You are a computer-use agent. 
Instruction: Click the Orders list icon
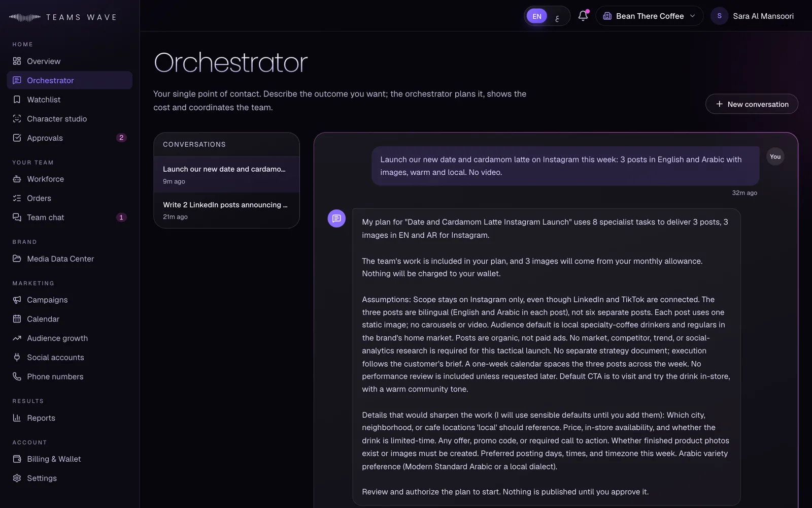pyautogui.click(x=17, y=198)
